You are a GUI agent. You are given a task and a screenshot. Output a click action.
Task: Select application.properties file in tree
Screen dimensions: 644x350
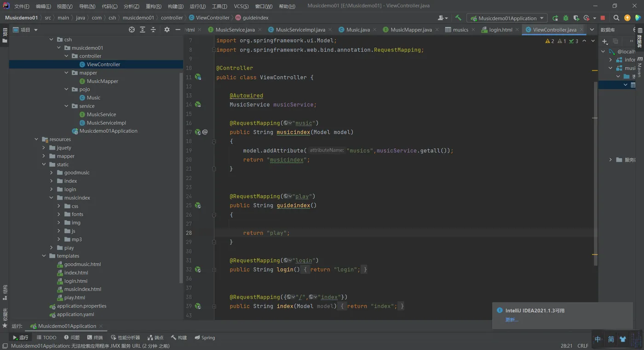pyautogui.click(x=81, y=306)
